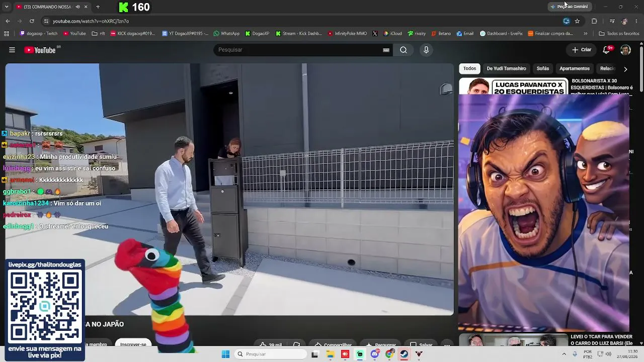Viewport: 644px width, 362px height.
Task: Open the X (Twitter) bookmark
Action: click(375, 34)
